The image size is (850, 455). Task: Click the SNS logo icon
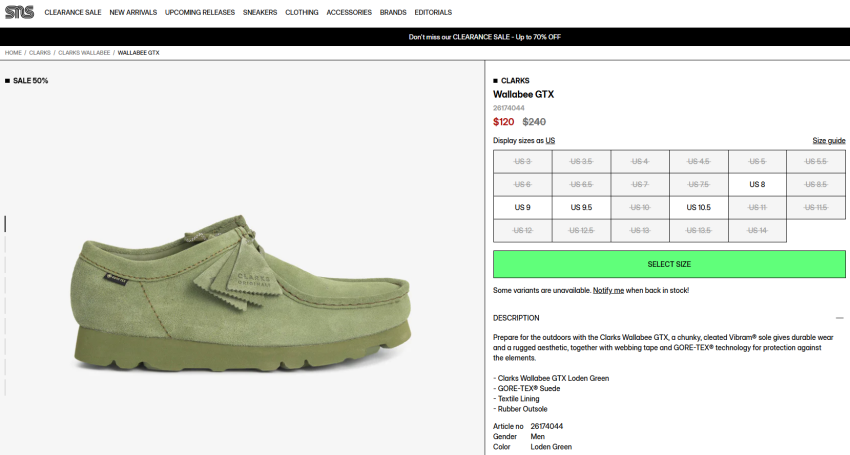point(20,12)
